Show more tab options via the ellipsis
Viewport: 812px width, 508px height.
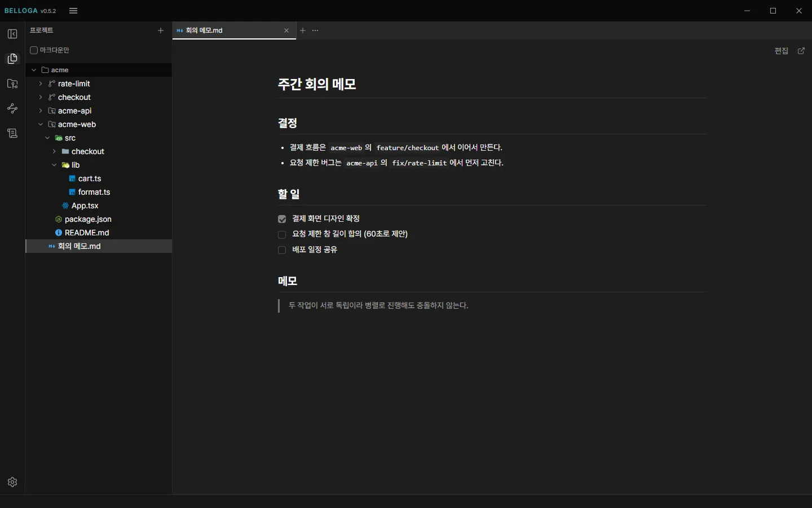(x=315, y=30)
